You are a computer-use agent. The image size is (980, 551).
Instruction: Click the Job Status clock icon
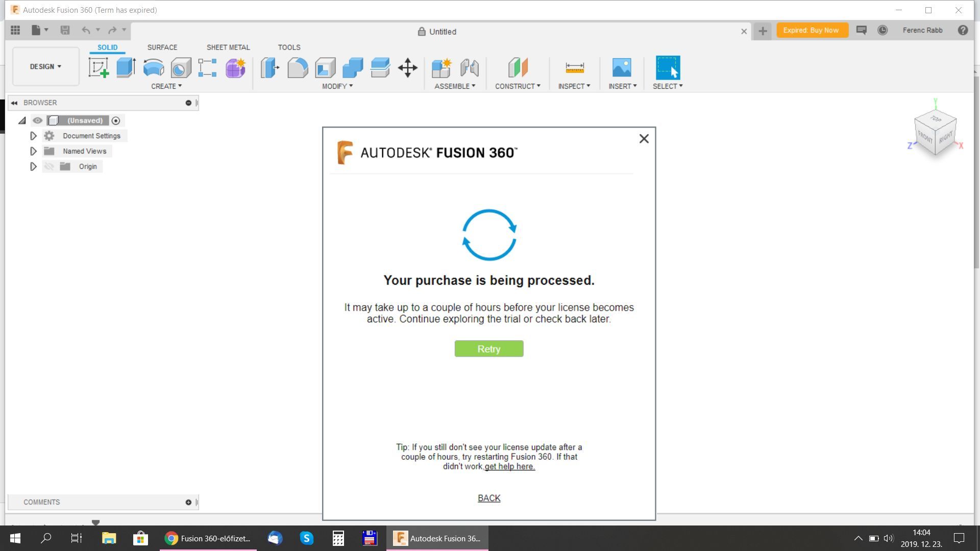pyautogui.click(x=882, y=30)
